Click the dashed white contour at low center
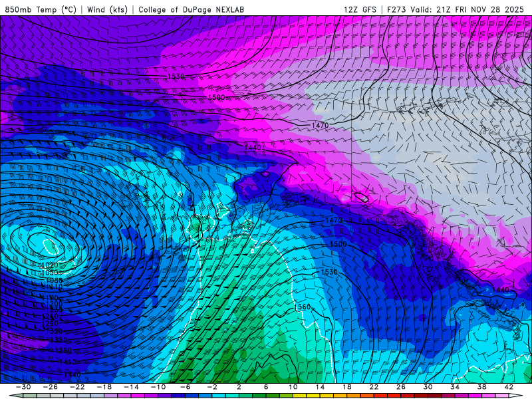Viewport: 532px width, 399px height. pyautogui.click(x=52, y=247)
